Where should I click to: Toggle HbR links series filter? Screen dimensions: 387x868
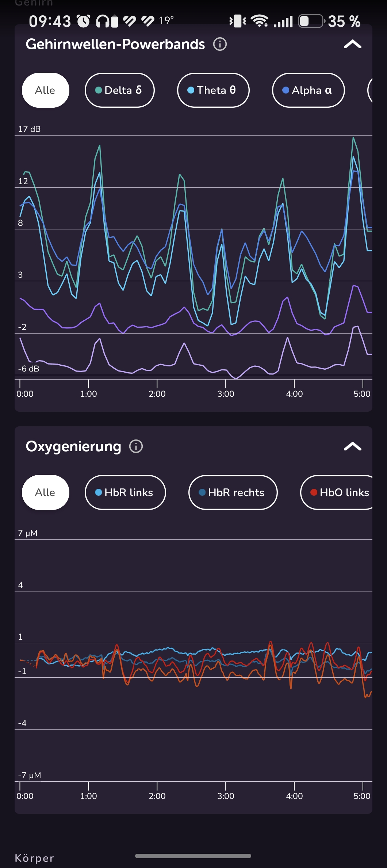click(x=125, y=492)
